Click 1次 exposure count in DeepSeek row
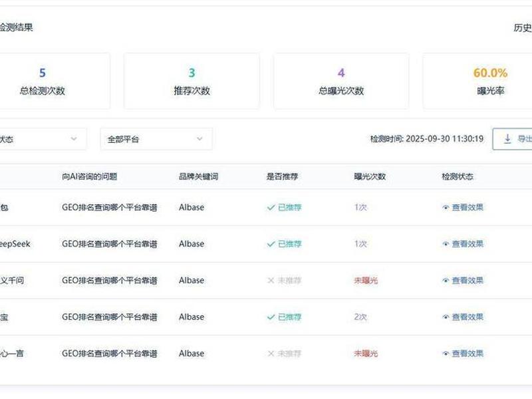 360,244
